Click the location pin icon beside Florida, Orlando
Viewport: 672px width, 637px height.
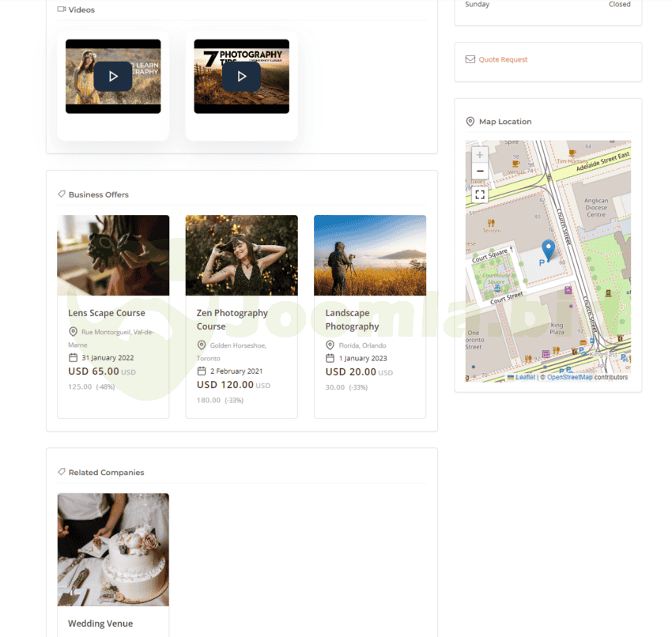330,345
